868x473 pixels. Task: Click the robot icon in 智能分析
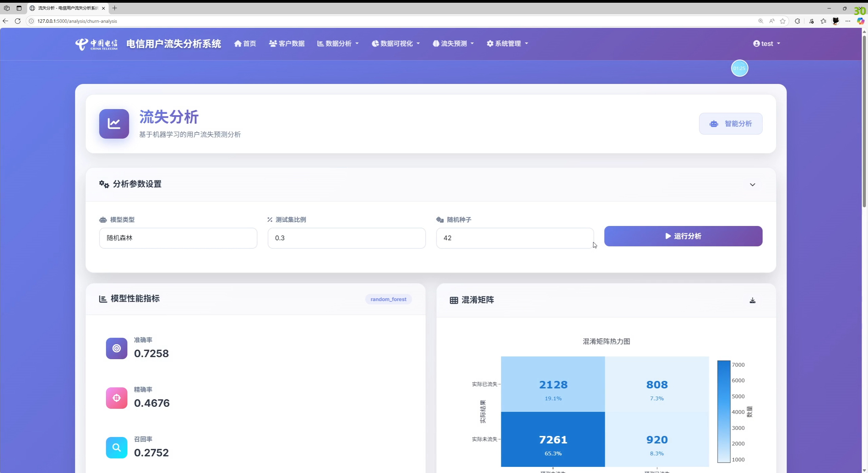pyautogui.click(x=714, y=124)
